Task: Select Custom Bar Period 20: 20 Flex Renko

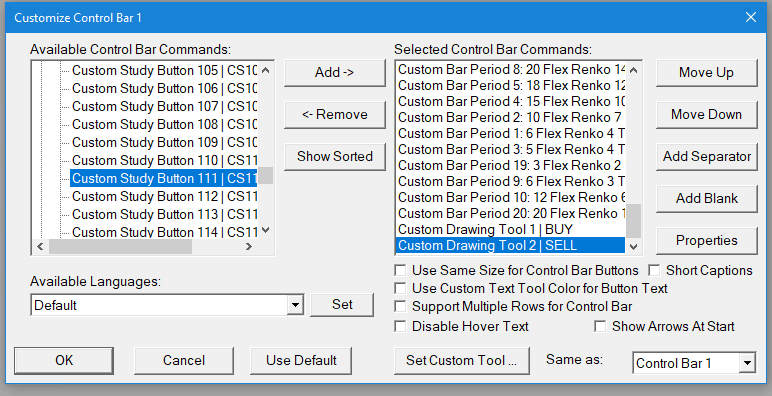Action: pos(511,214)
